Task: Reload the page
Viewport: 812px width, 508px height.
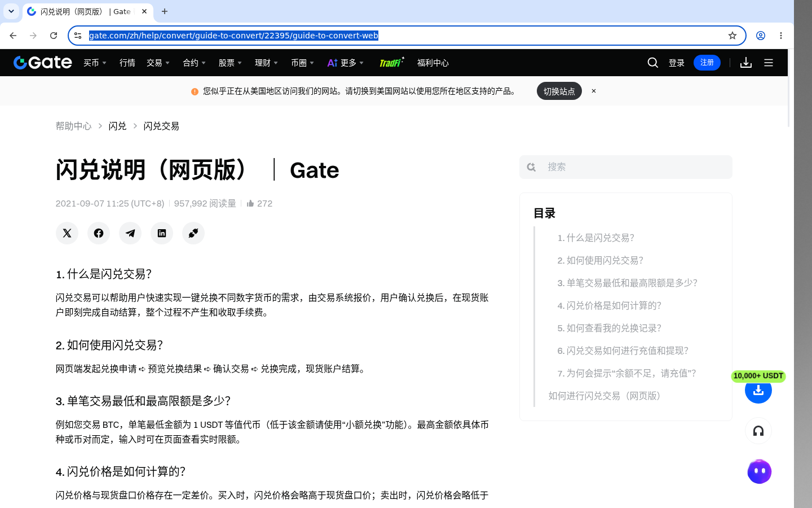Action: (54, 36)
